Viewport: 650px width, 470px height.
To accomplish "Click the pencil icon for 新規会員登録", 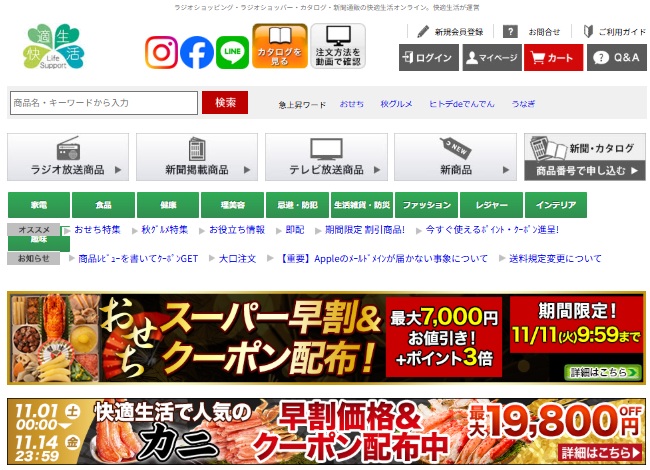I will coord(423,31).
